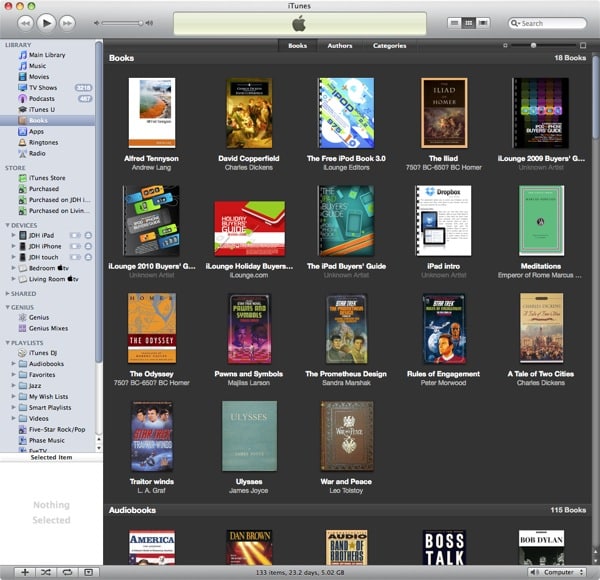Image resolution: width=600 pixels, height=580 pixels.
Task: Select iTunes U in the sidebar
Action: pyautogui.click(x=42, y=109)
